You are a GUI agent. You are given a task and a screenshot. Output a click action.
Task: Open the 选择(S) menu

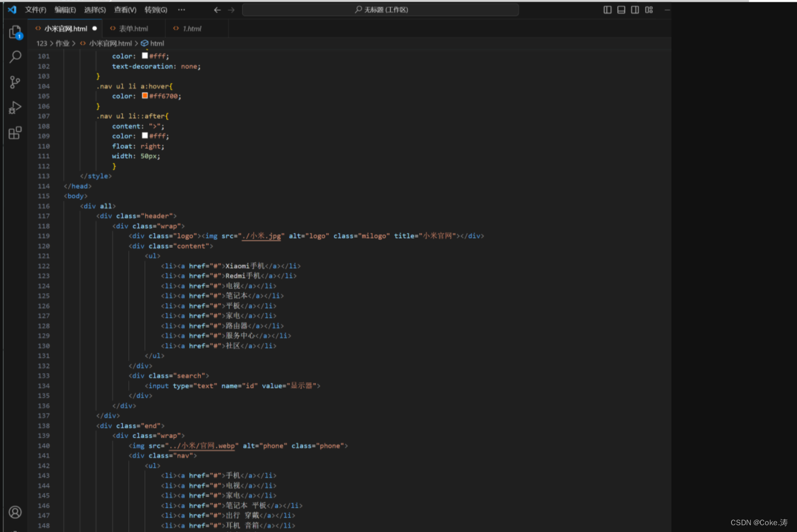pyautogui.click(x=95, y=10)
